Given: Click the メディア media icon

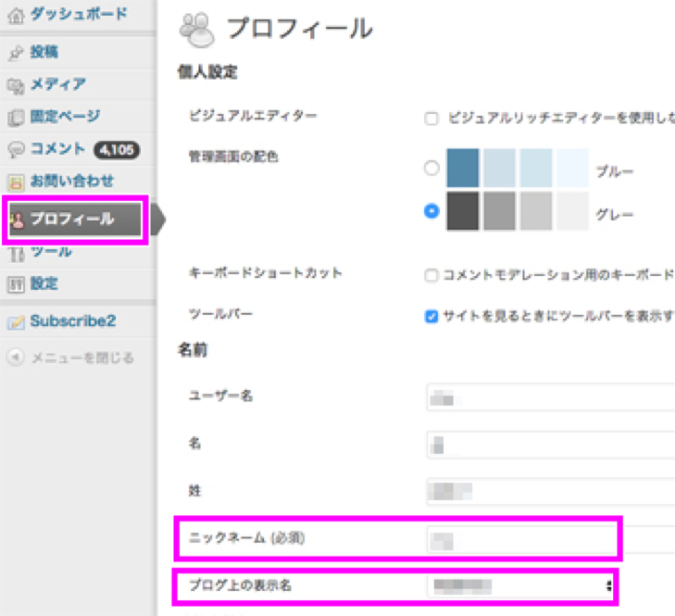Looking at the screenshot, I should click(15, 85).
